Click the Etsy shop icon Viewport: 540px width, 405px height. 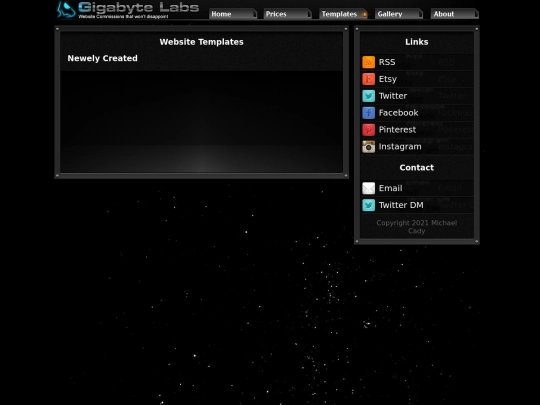click(x=368, y=79)
